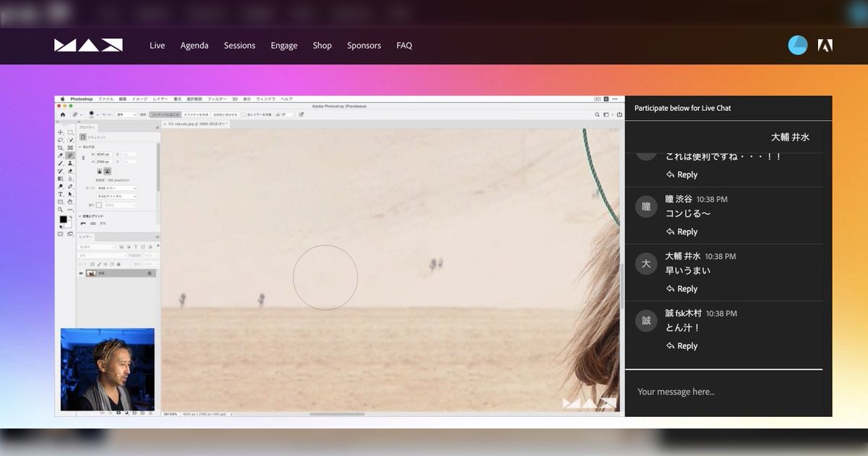Open the RGB カラー color mode dropdown

116,188
